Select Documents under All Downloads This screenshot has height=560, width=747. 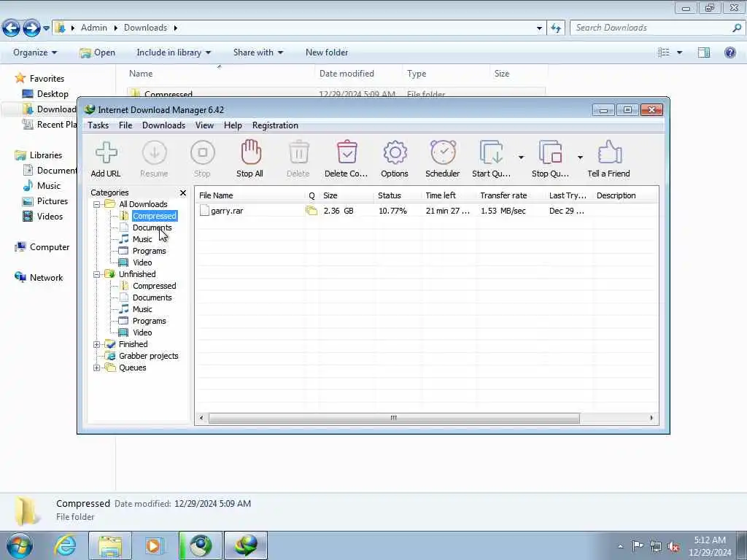coord(152,227)
